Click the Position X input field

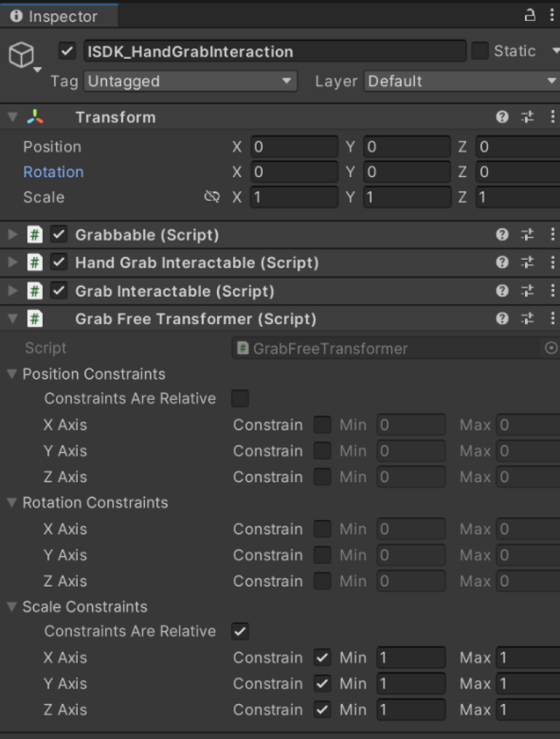294,146
